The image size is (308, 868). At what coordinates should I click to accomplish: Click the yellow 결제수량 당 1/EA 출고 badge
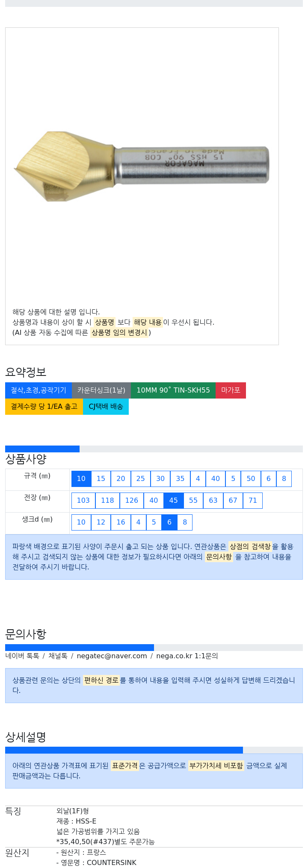44,407
